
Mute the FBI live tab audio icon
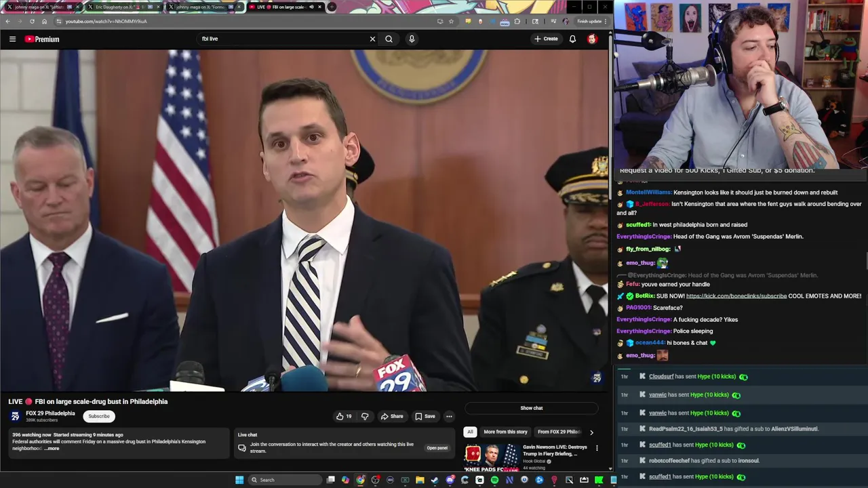311,7
